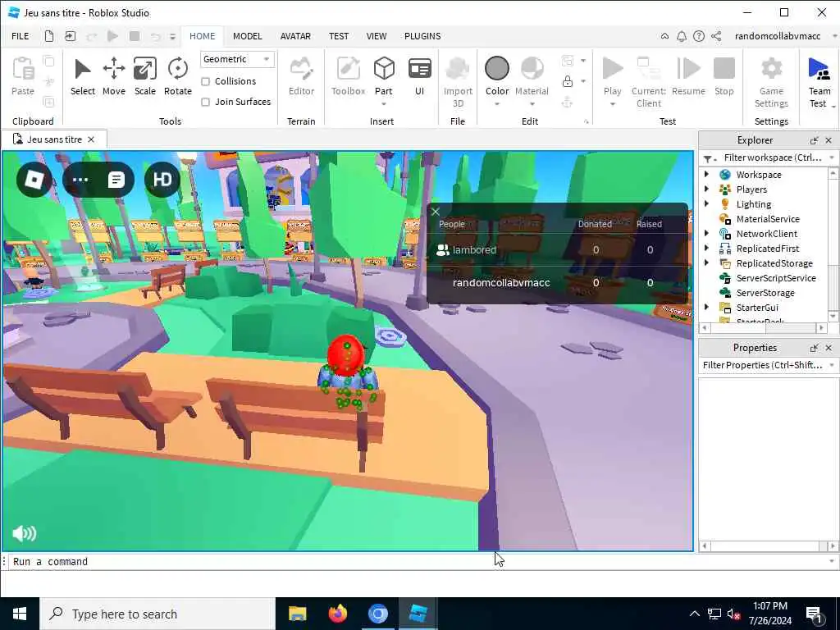
Task: Open the Geometric mode dropdown
Action: [237, 59]
